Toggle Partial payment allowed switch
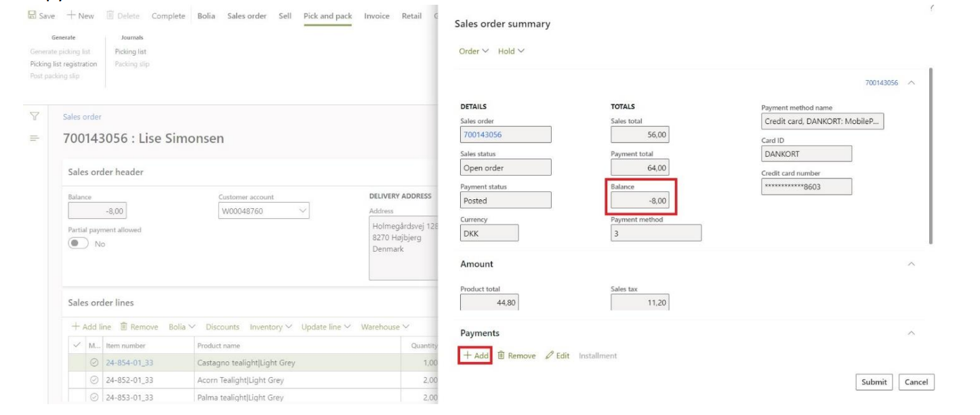This screenshot has width=980, height=415. 80,244
